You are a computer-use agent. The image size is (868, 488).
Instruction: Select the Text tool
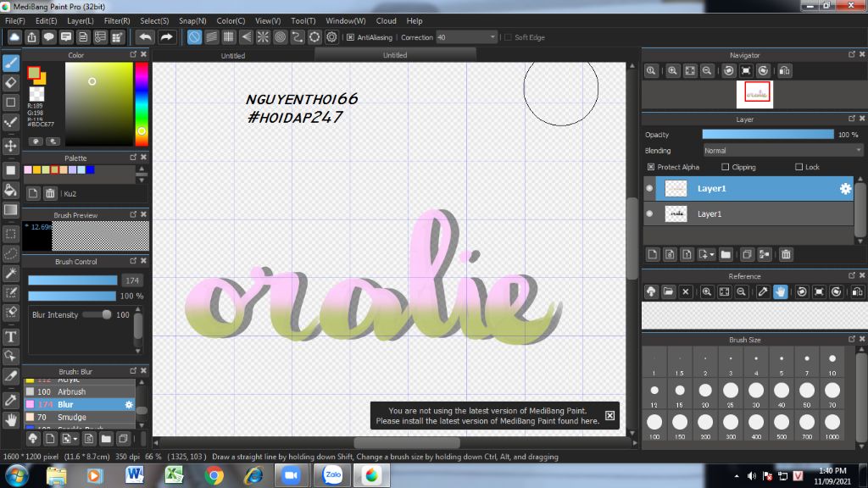click(x=10, y=336)
